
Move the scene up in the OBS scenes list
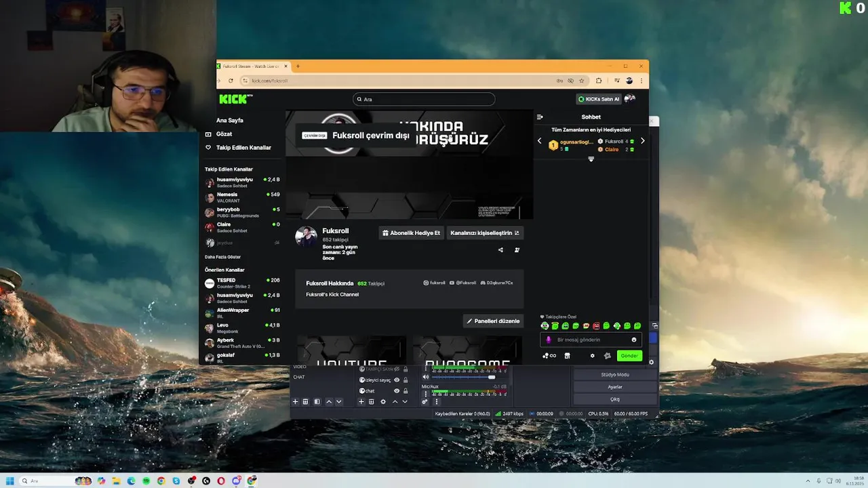tap(329, 402)
